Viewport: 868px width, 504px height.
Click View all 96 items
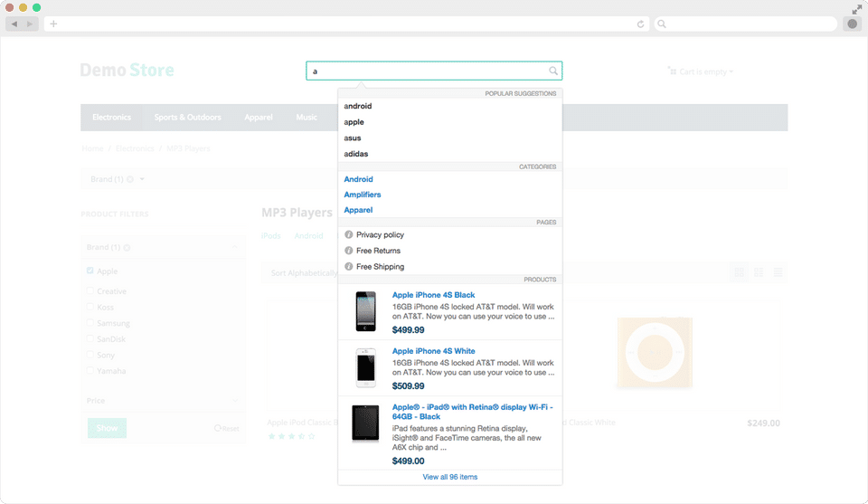click(450, 477)
